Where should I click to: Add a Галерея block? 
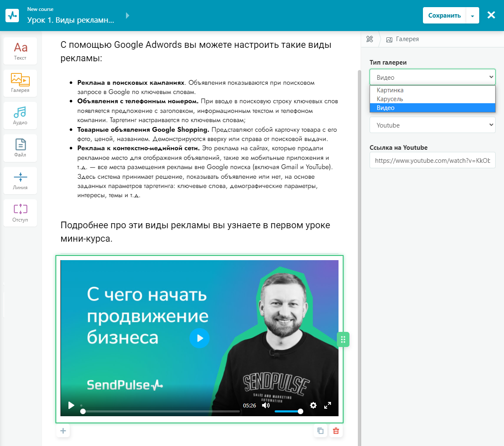coord(20,83)
